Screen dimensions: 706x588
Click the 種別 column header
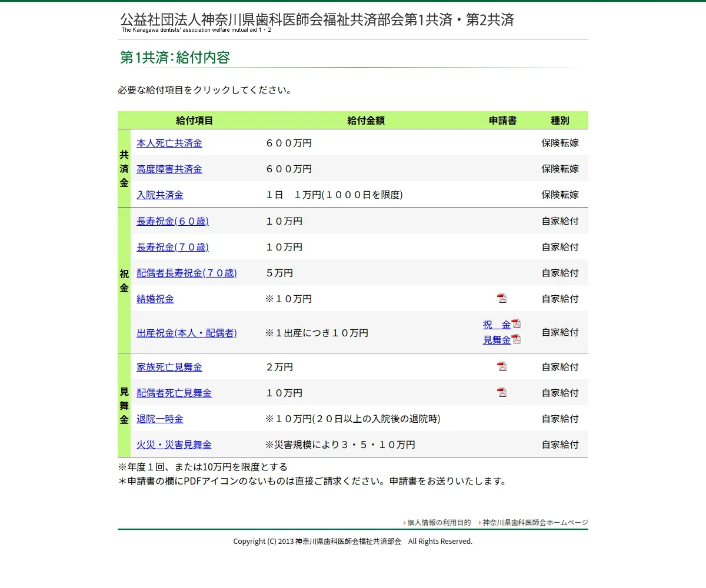[560, 121]
